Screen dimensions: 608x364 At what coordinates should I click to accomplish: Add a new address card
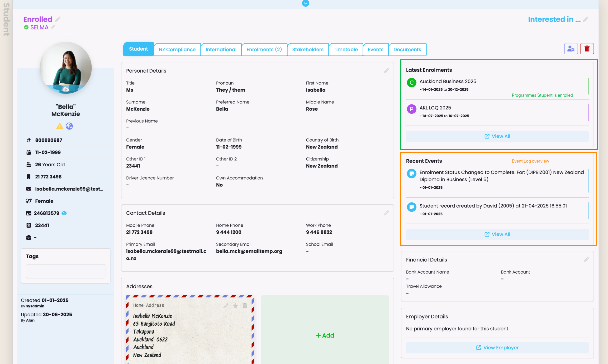(x=324, y=335)
